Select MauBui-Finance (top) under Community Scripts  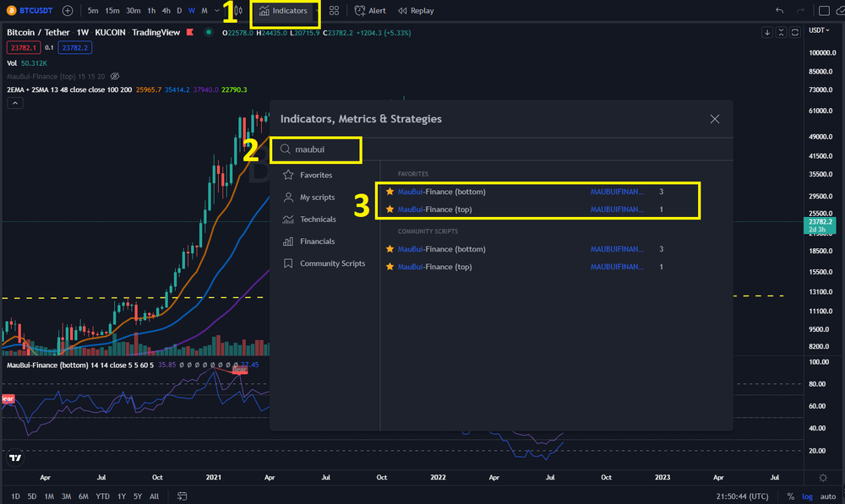(x=435, y=267)
